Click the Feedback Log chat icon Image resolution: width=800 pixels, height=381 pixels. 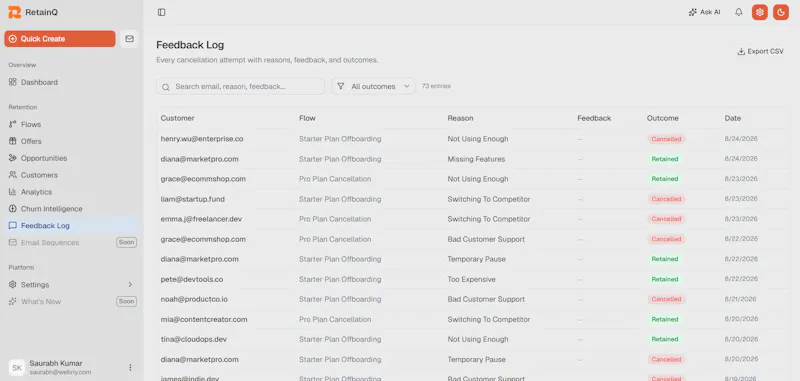point(13,225)
